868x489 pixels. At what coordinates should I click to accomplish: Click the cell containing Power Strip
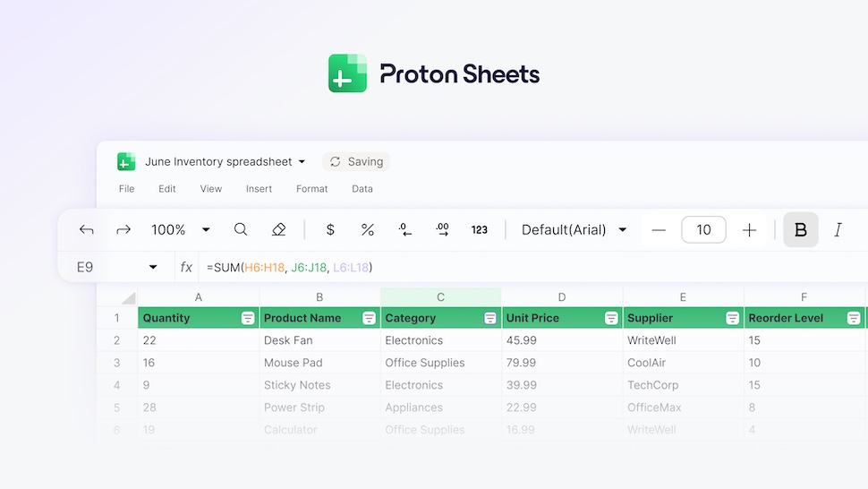pyautogui.click(x=319, y=407)
